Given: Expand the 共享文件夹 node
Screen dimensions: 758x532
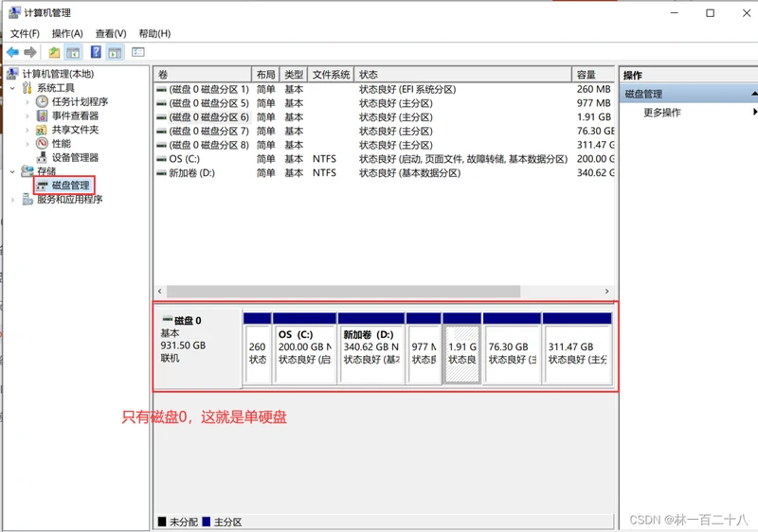Looking at the screenshot, I should pos(27,130).
